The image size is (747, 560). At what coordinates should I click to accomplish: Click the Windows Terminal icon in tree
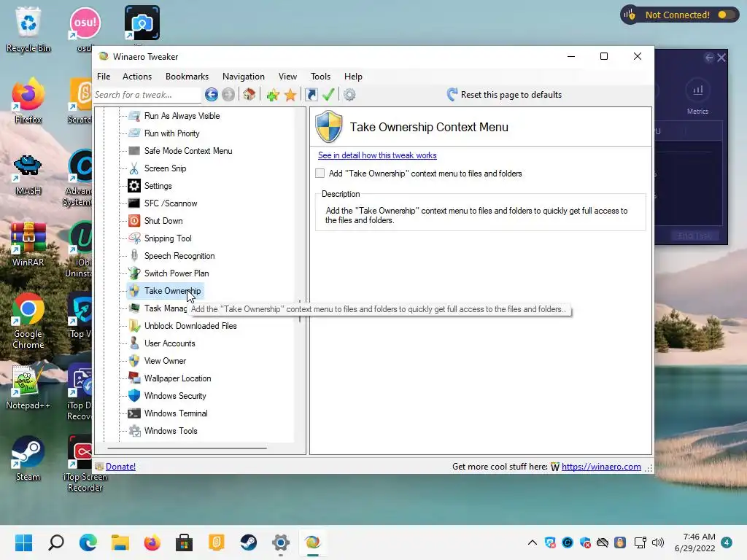pos(134,413)
